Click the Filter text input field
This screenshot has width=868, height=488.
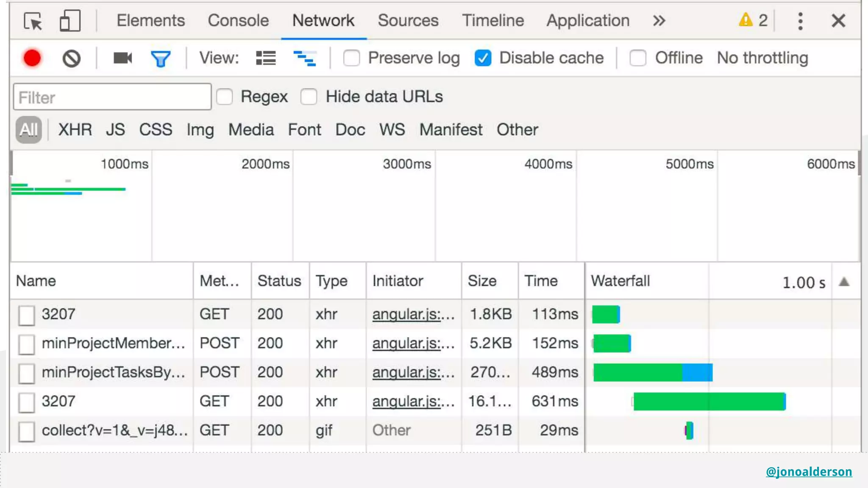point(112,97)
